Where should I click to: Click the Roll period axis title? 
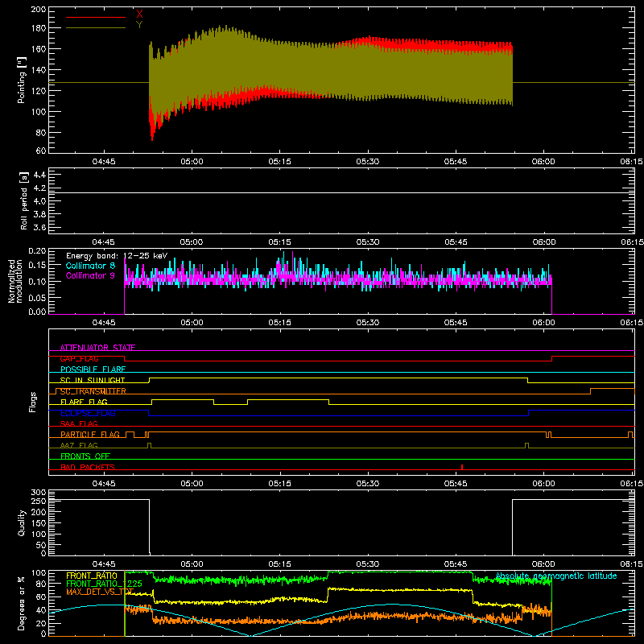point(23,200)
